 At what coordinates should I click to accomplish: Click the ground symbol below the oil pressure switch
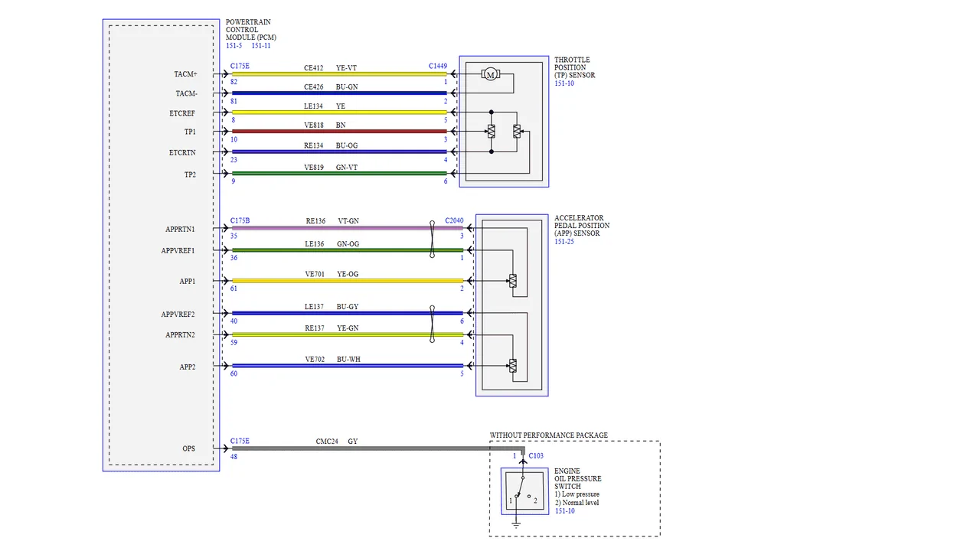(516, 524)
